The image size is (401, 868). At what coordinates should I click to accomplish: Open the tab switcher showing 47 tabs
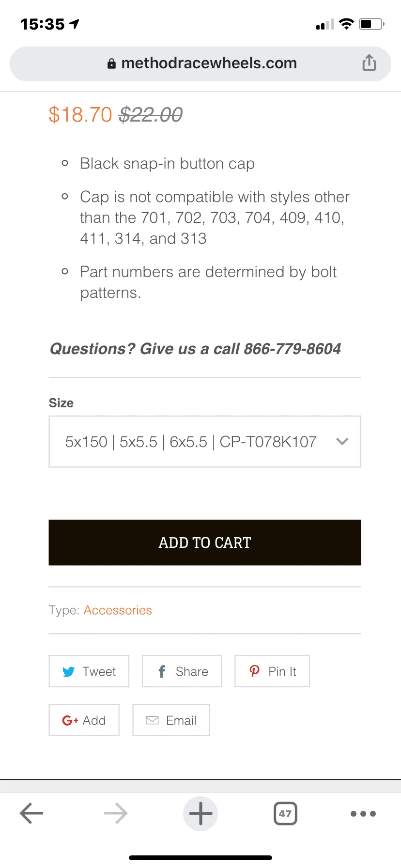285,813
